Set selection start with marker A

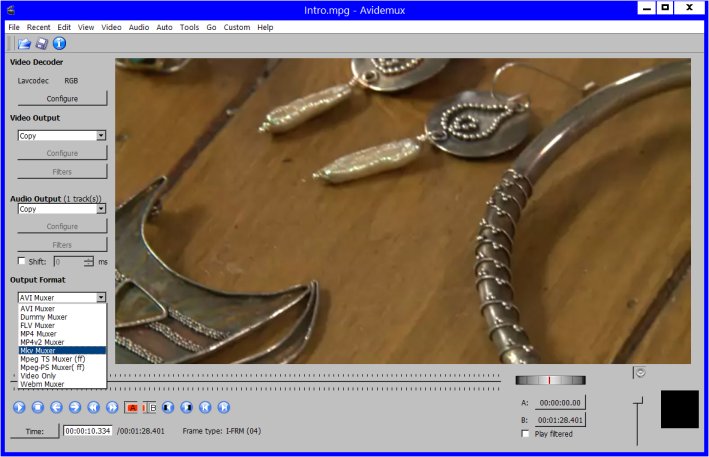click(x=132, y=408)
